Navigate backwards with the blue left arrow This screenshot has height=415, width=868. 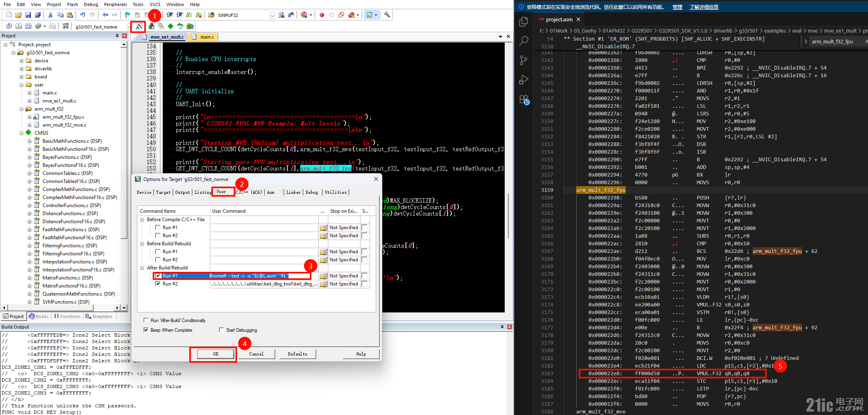click(105, 15)
